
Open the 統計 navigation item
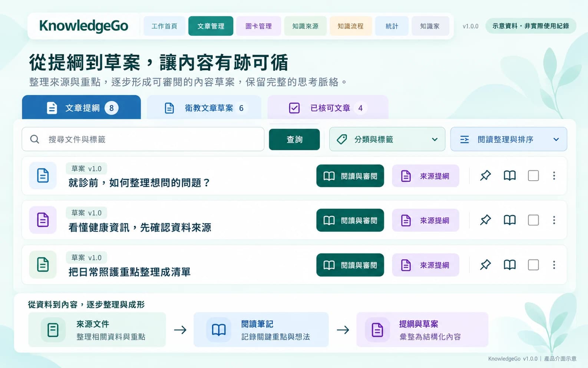(x=392, y=26)
